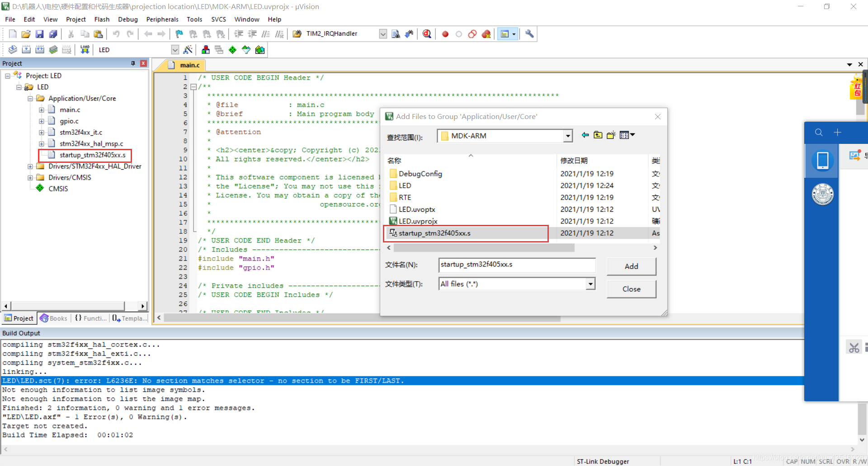Image resolution: width=868 pixels, height=466 pixels.
Task: Open Pack Installer icon
Action: (260, 50)
